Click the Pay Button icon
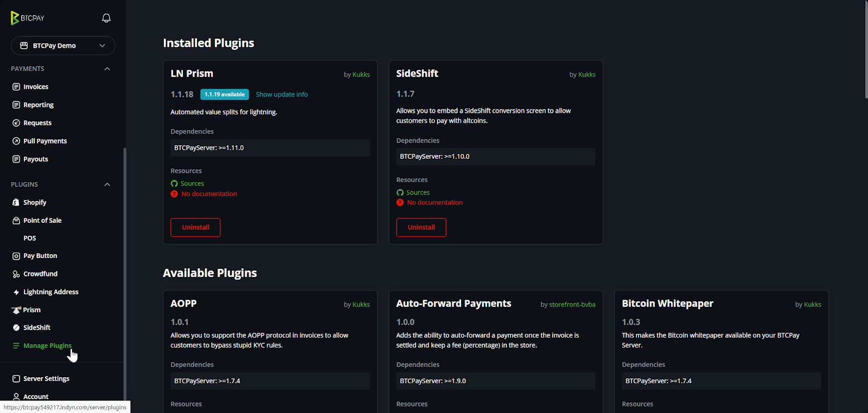Screen dimensions: 868x413 click(x=16, y=256)
